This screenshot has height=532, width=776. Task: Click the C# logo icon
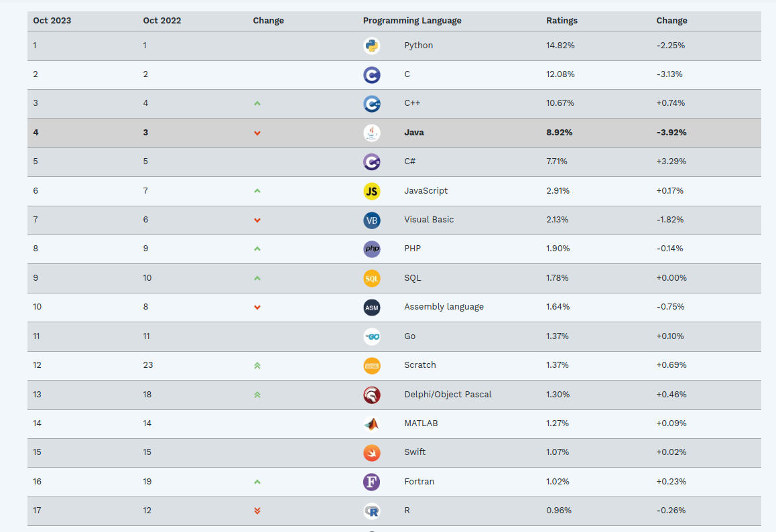coord(371,161)
